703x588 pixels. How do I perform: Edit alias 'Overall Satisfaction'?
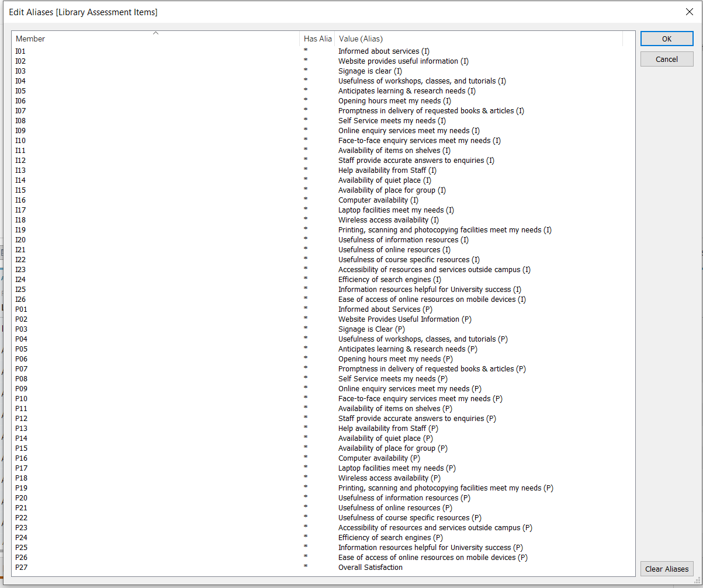370,568
